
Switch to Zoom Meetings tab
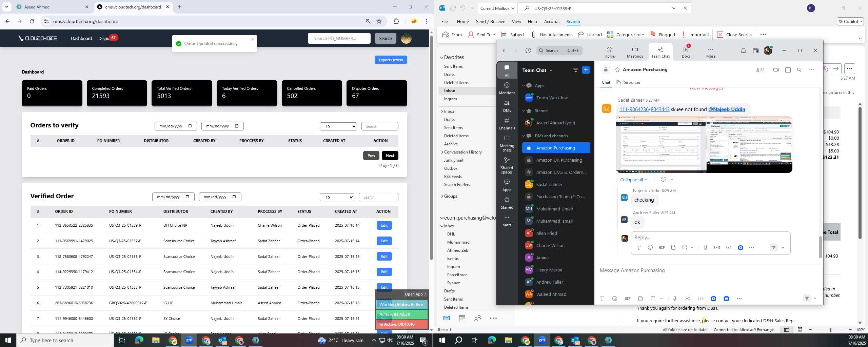(635, 52)
